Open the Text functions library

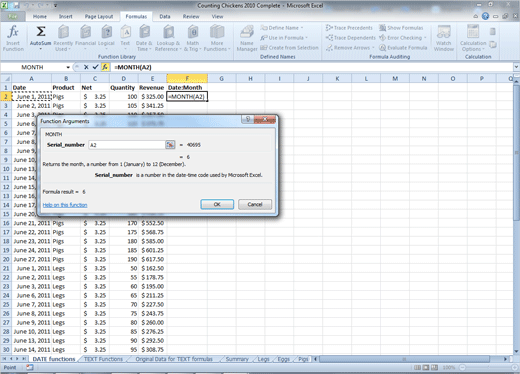(x=125, y=38)
